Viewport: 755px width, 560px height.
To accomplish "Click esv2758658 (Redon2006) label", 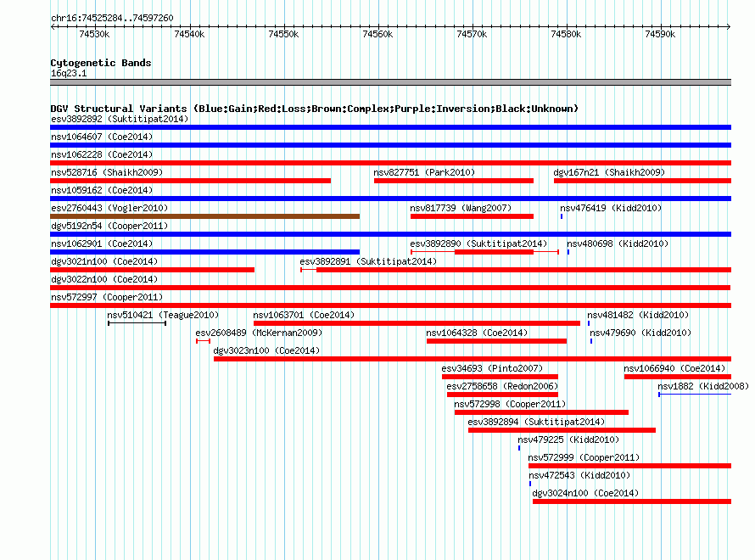I will coord(502,386).
